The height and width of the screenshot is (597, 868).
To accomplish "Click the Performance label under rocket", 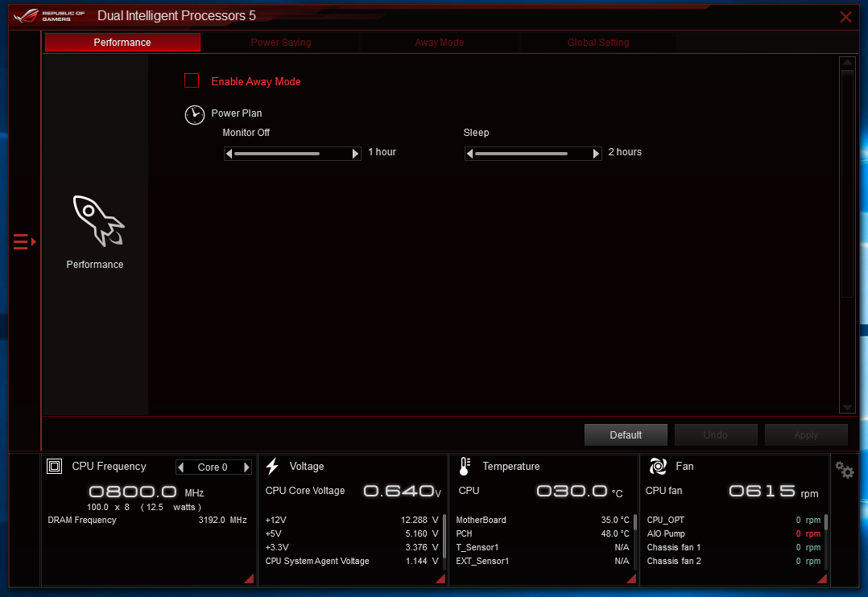I will 95,265.
